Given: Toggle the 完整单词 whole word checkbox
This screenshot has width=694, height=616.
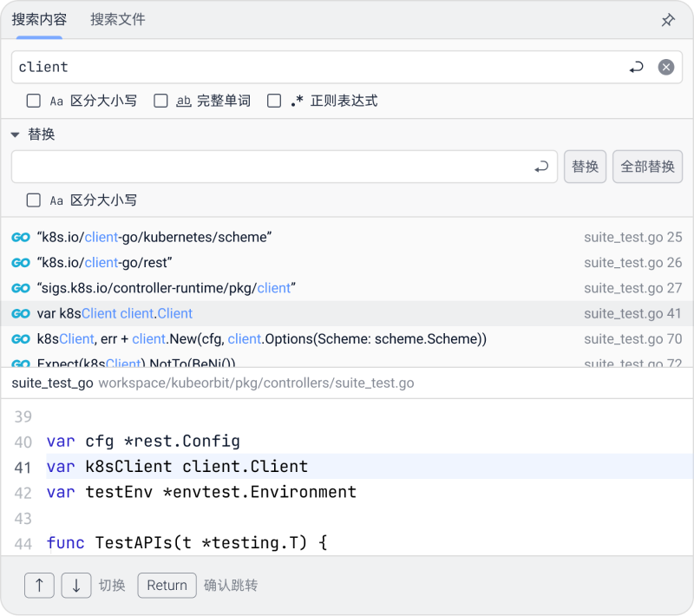Looking at the screenshot, I should pos(160,101).
